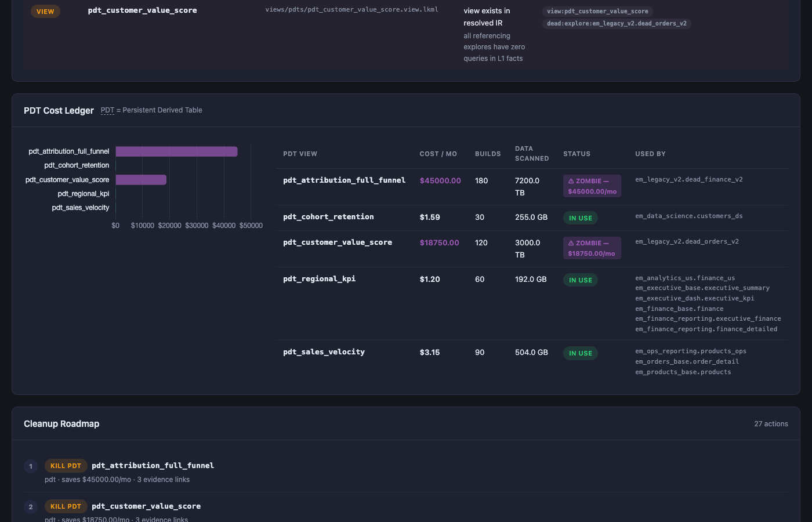This screenshot has width=812, height=522.
Task: Click the 504.0 GB data scanned cell
Action: pos(531,353)
